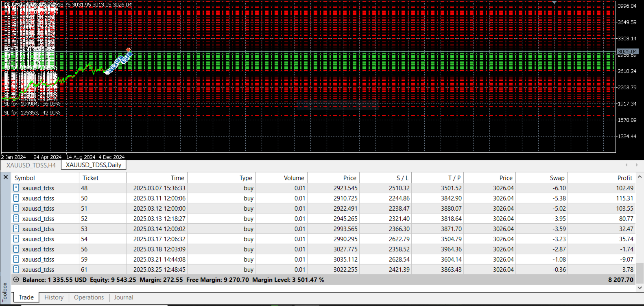
Task: Click stop loss value 2244.86
Action: [x=399, y=198]
